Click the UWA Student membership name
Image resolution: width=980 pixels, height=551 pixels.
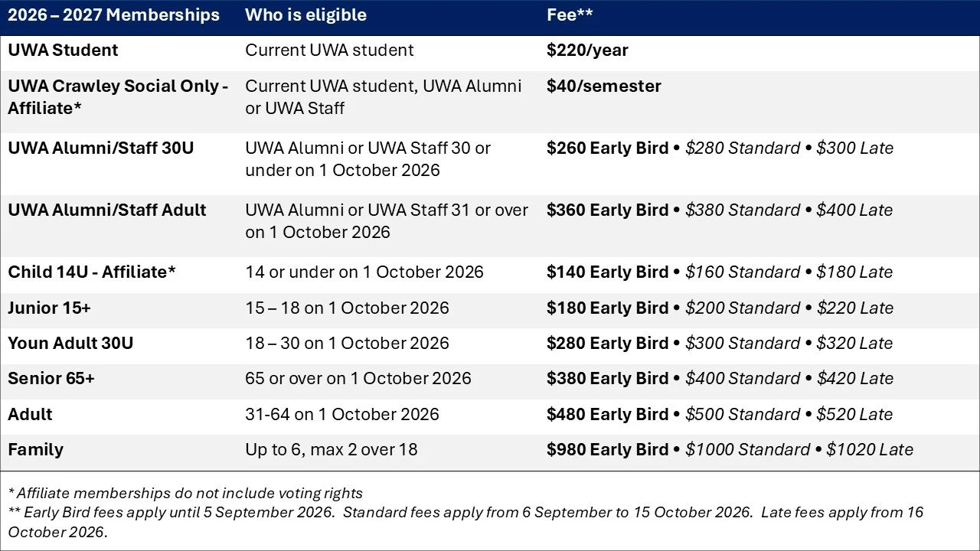tap(63, 51)
